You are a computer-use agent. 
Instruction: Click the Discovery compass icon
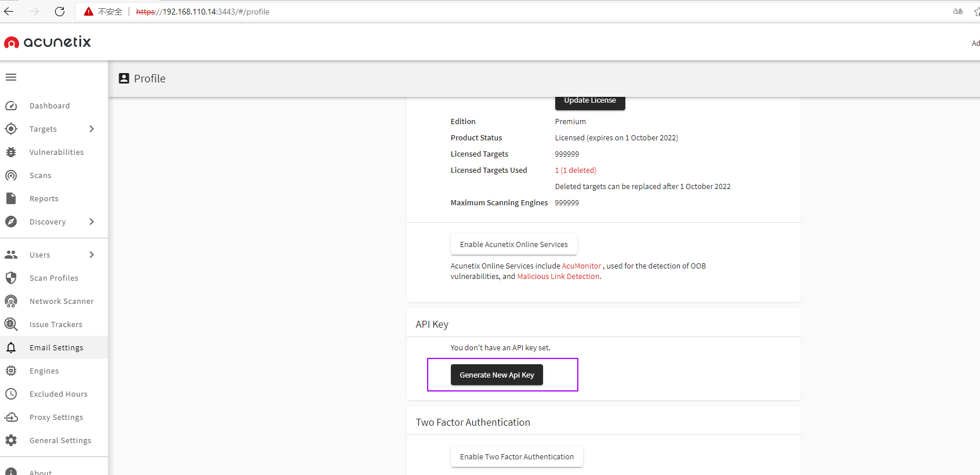coord(11,222)
